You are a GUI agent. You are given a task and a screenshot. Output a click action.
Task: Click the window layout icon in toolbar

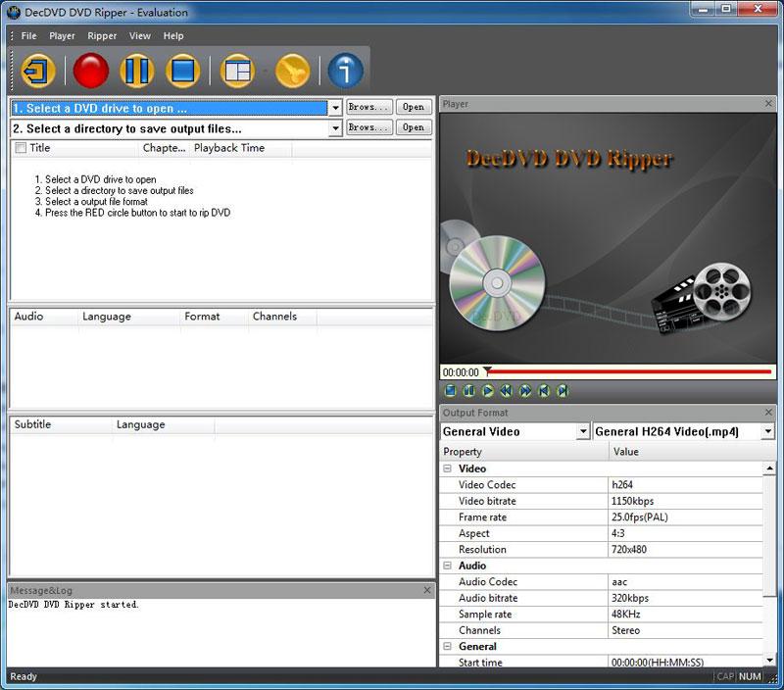click(237, 71)
